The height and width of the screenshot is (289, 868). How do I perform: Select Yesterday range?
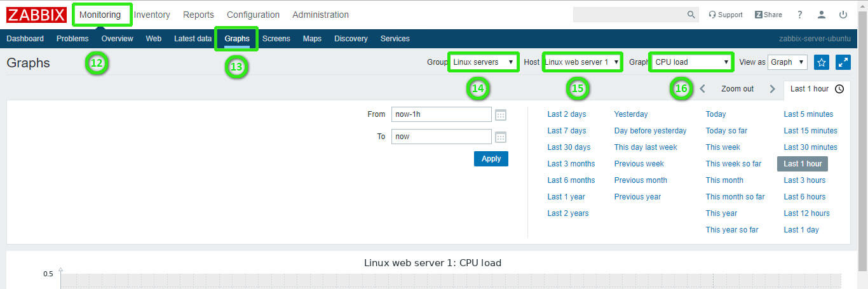coord(631,114)
